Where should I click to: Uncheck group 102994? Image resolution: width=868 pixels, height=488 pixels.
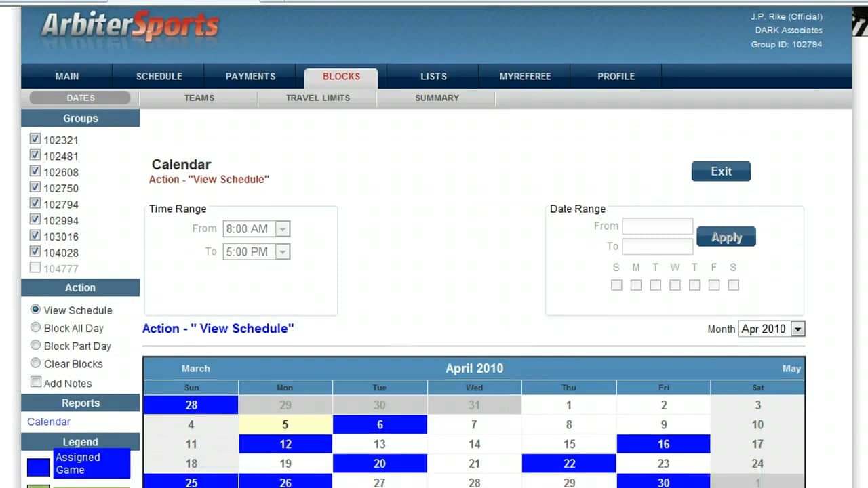35,220
